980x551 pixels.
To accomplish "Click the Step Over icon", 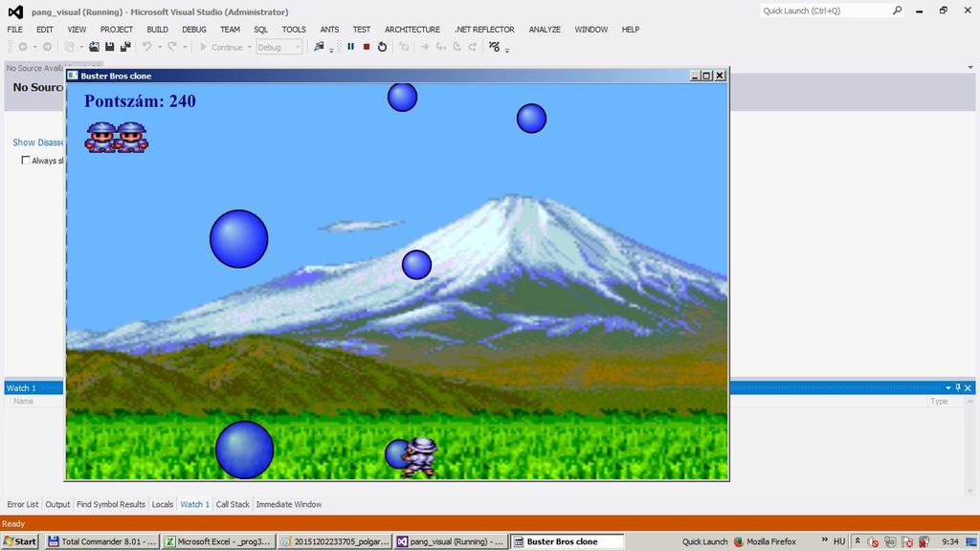I will pos(457,47).
